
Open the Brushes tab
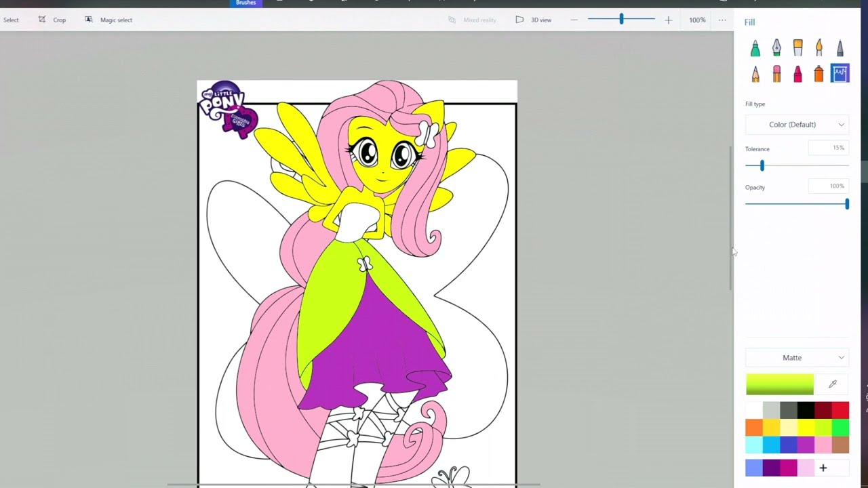click(246, 3)
